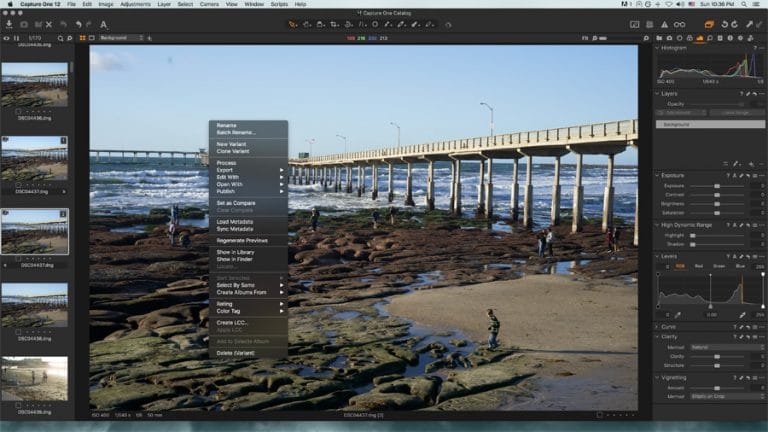Adjust the Contrast slider handle
This screenshot has height=432, width=768.
[x=717, y=195]
